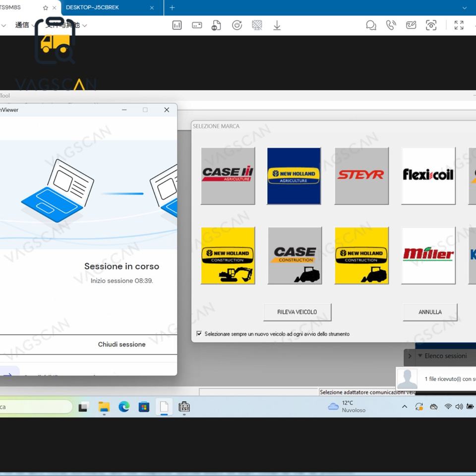Collapse side panel with the chevron arrow
This screenshot has width=476, height=476.
[410, 356]
